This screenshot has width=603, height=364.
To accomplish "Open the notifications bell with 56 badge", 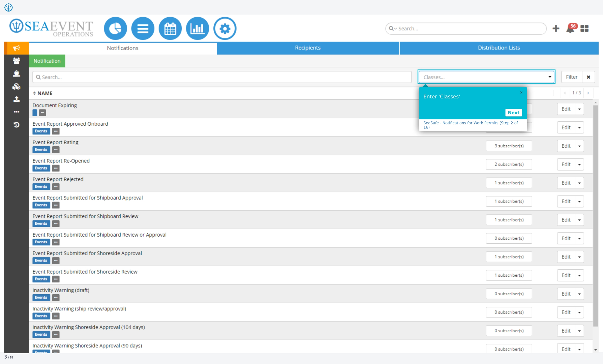I will 571,28.
